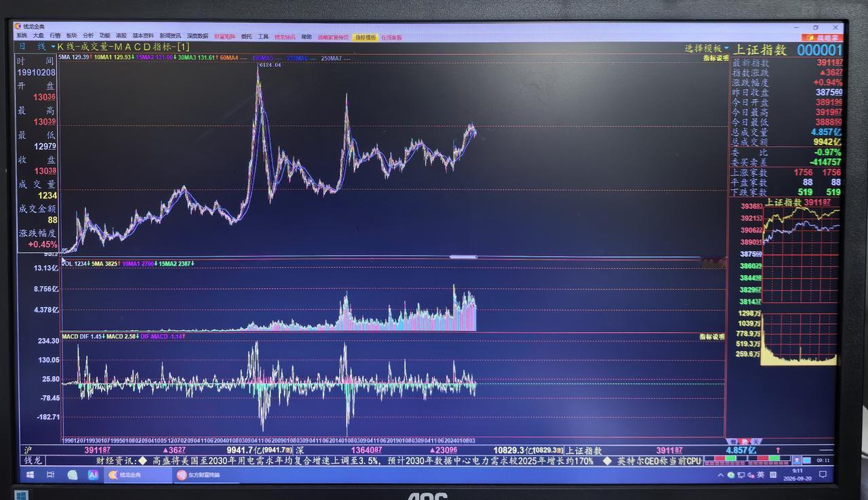Select the 30MA3 131.61 indicator label

coord(198,58)
